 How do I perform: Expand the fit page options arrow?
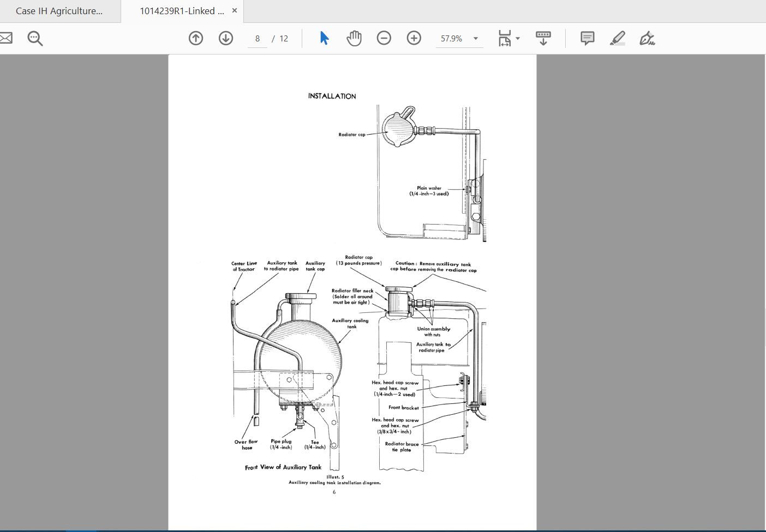tap(518, 38)
